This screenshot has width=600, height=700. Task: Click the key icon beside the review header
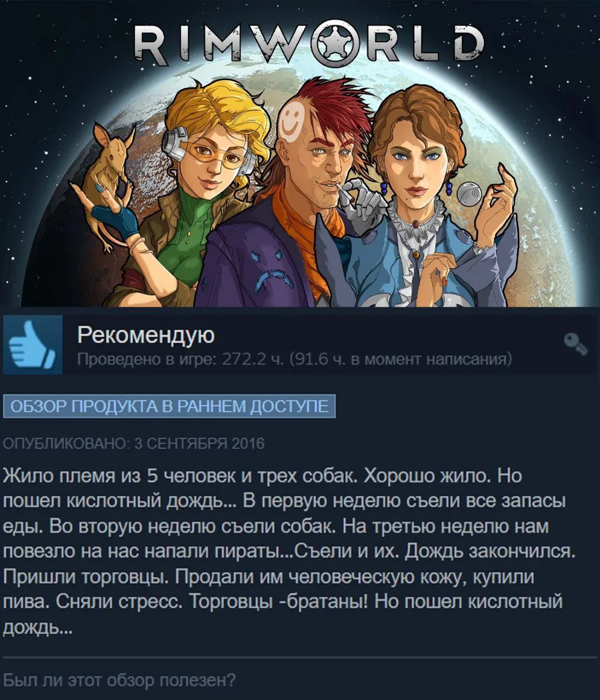click(x=575, y=344)
